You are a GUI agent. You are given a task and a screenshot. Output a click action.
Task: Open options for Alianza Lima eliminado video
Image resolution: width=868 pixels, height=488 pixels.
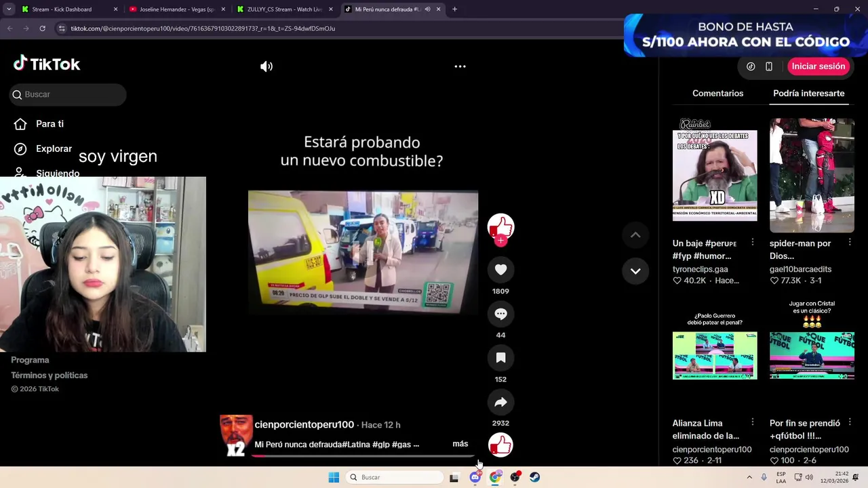[752, 423]
